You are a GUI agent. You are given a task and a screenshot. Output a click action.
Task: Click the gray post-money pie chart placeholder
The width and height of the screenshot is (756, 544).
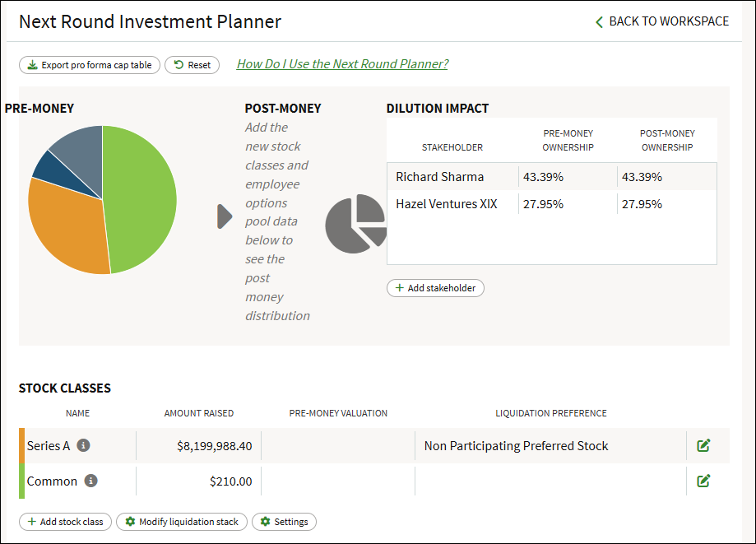(356, 223)
